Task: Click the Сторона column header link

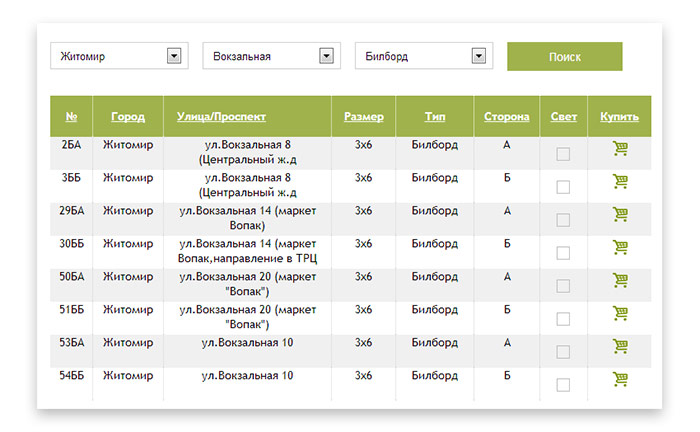Action: click(507, 117)
